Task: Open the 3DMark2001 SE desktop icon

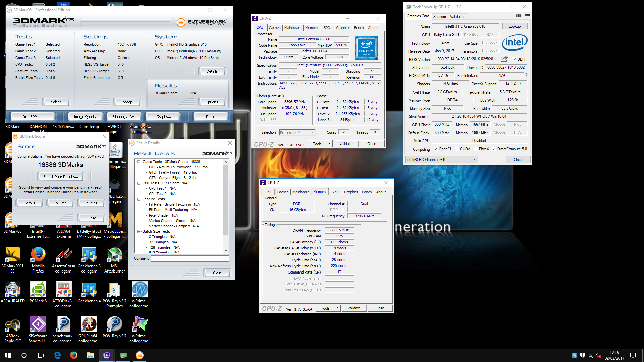Action: pos(13,260)
